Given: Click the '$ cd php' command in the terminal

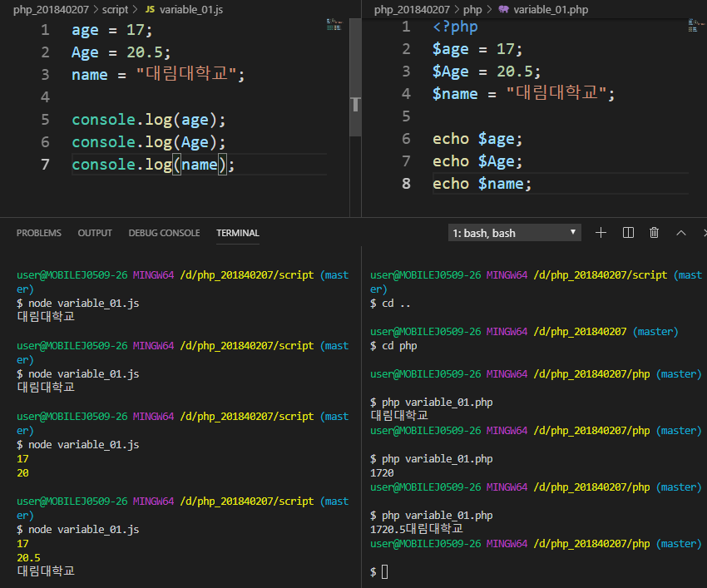Looking at the screenshot, I should coord(393,346).
